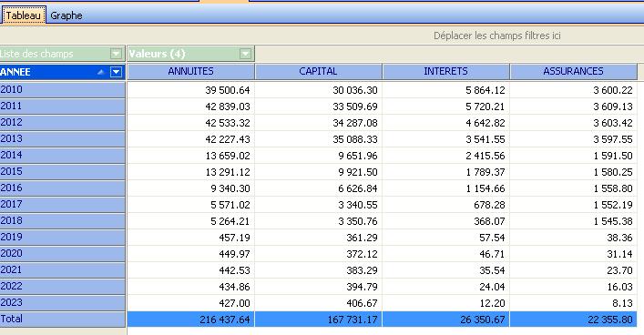Click assurances cell 8.13
This screenshot has height=335, width=644.
click(573, 303)
